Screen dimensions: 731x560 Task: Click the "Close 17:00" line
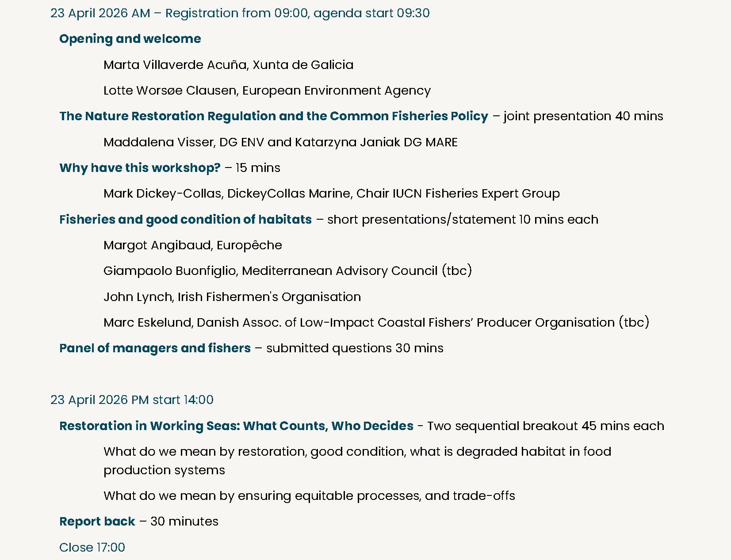(x=92, y=548)
